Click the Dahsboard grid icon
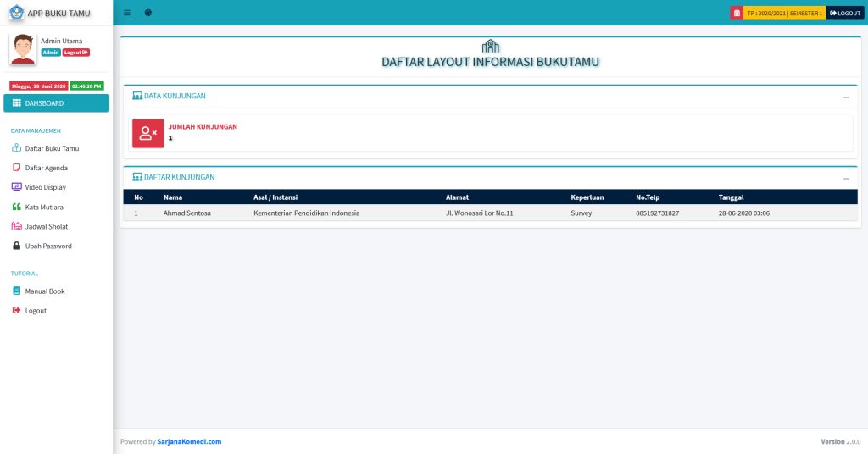 coord(17,102)
